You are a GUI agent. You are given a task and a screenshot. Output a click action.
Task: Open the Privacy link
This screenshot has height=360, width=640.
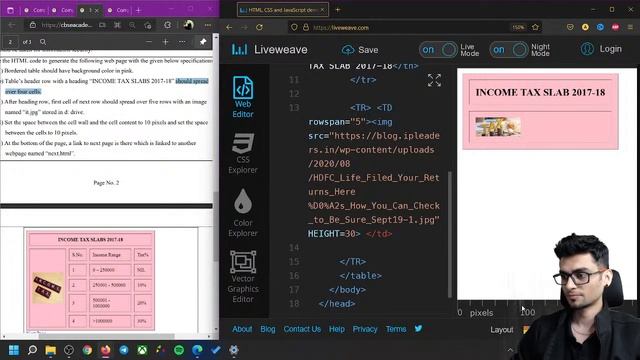pyautogui.click(x=365, y=329)
